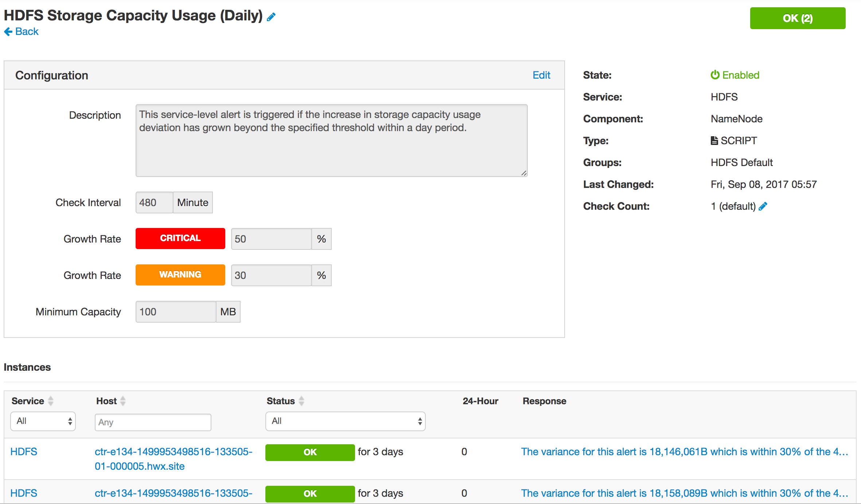The image size is (861, 504).
Task: Click the pencil icon next to alert title
Action: tap(271, 17)
